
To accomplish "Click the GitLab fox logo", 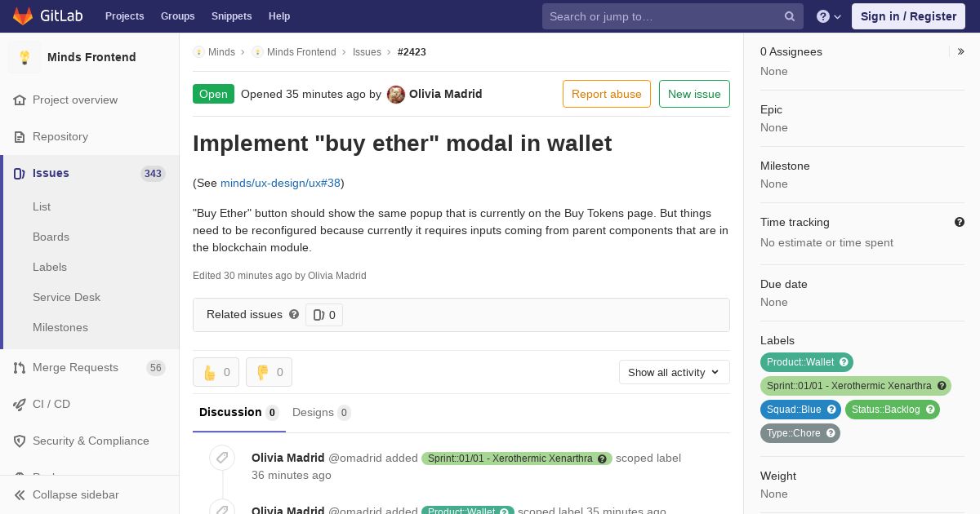I will 23,16.
